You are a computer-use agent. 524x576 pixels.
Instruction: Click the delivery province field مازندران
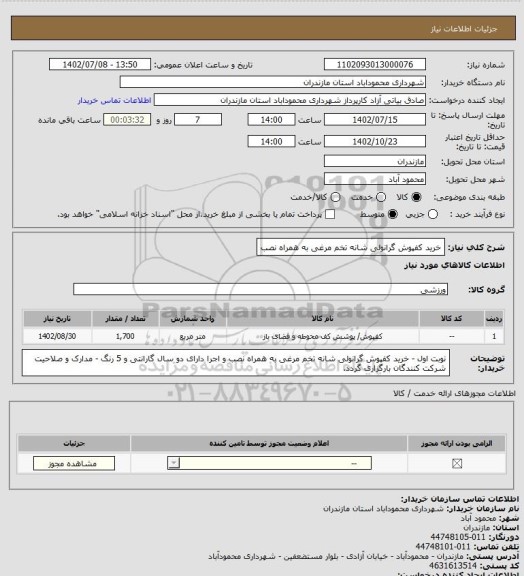(x=375, y=161)
